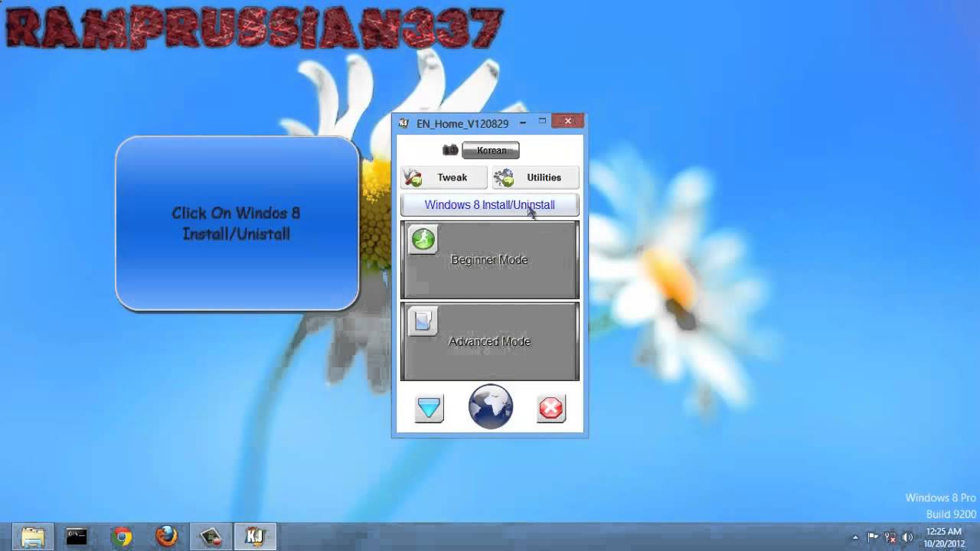Choose the Advanced Mode panel label

489,341
